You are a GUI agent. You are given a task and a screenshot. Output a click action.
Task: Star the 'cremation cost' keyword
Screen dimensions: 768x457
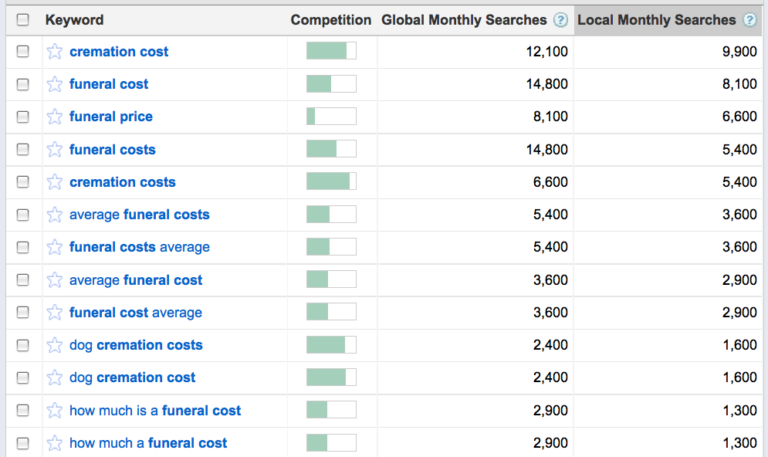tap(54, 52)
